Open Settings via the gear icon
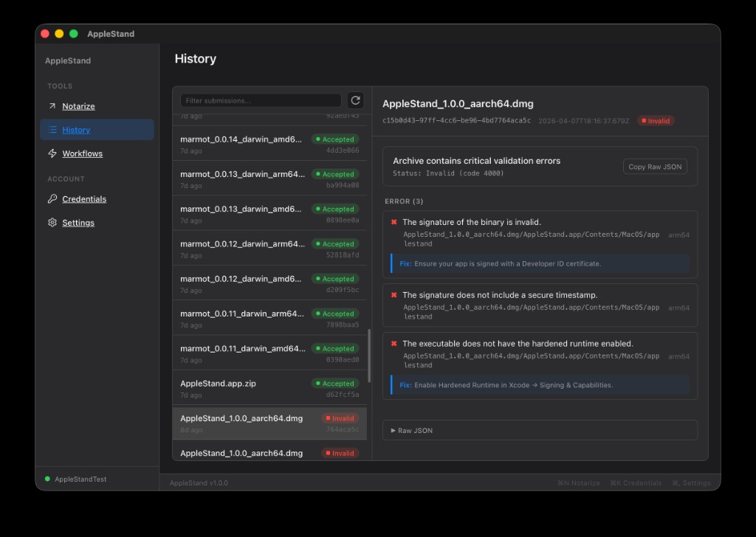 (51, 222)
